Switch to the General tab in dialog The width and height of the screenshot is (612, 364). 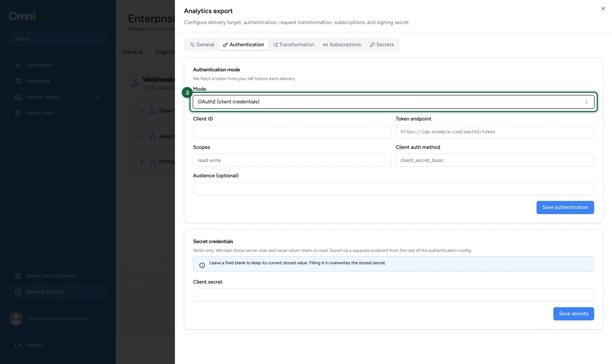click(x=202, y=45)
